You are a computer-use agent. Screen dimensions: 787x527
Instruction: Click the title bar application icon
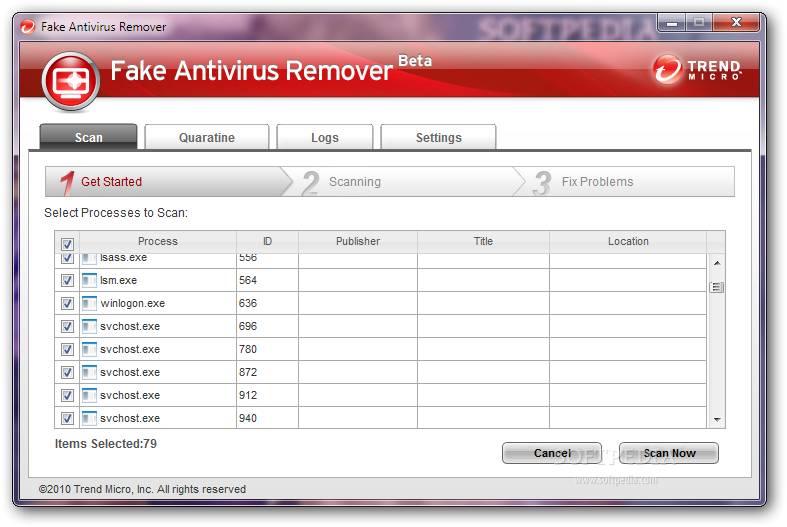(x=28, y=27)
